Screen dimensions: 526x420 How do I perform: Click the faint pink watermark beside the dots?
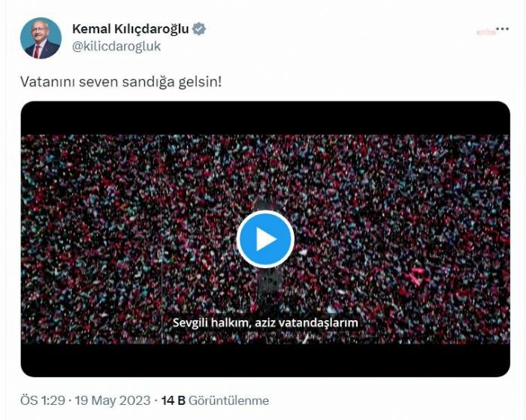486,32
